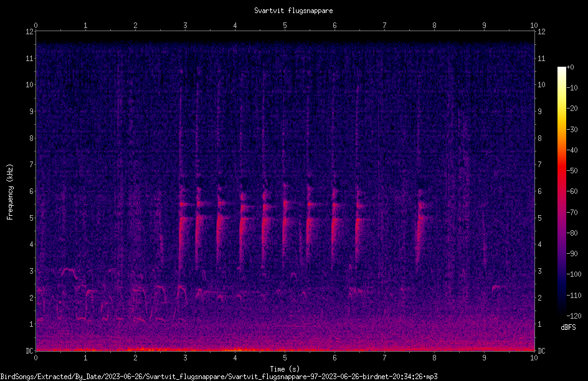Click the dBFS color scale bar
Viewport: 588px width, 381px height.
click(561, 191)
